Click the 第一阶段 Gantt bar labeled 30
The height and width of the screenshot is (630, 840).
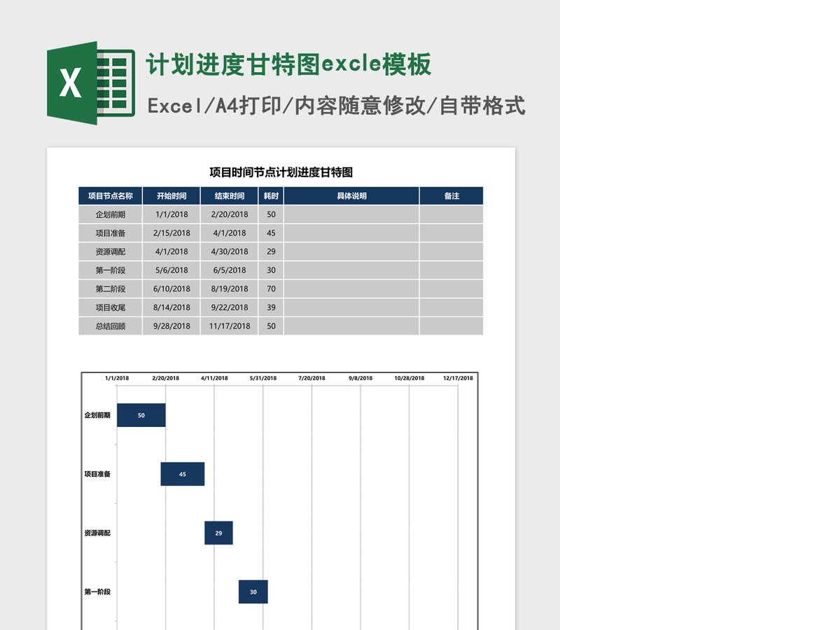click(x=253, y=591)
